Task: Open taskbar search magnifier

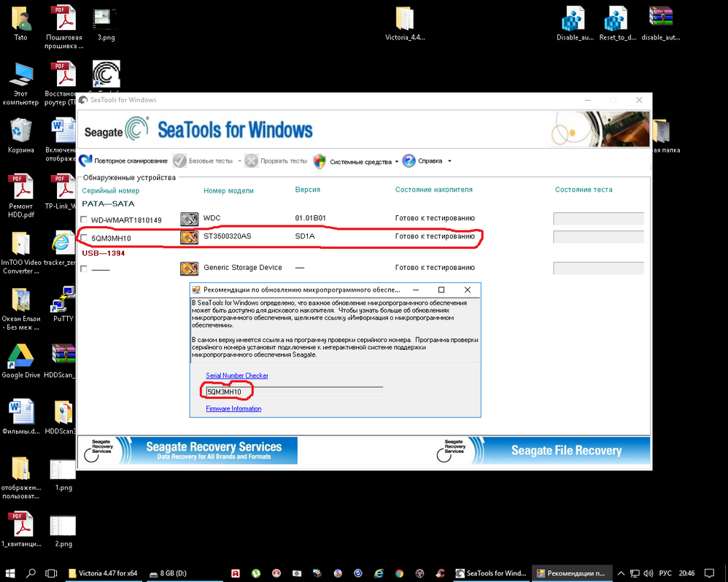Action: coord(31,573)
